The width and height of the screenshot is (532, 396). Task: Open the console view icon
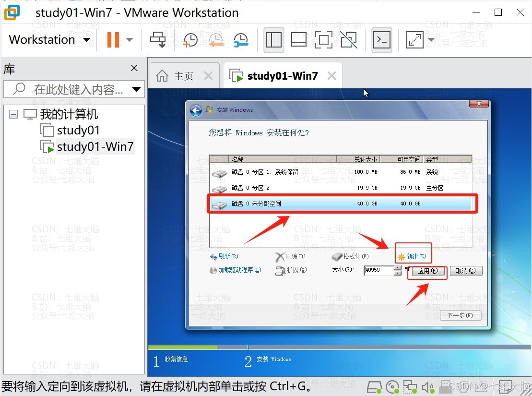tap(382, 40)
